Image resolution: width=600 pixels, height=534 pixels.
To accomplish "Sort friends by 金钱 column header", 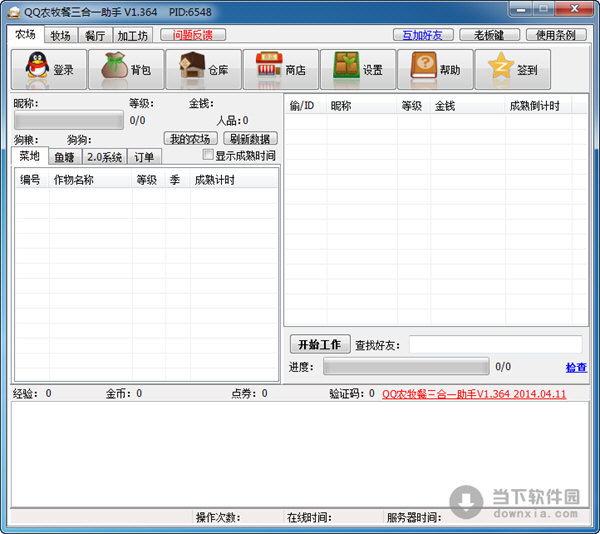I will (468, 106).
